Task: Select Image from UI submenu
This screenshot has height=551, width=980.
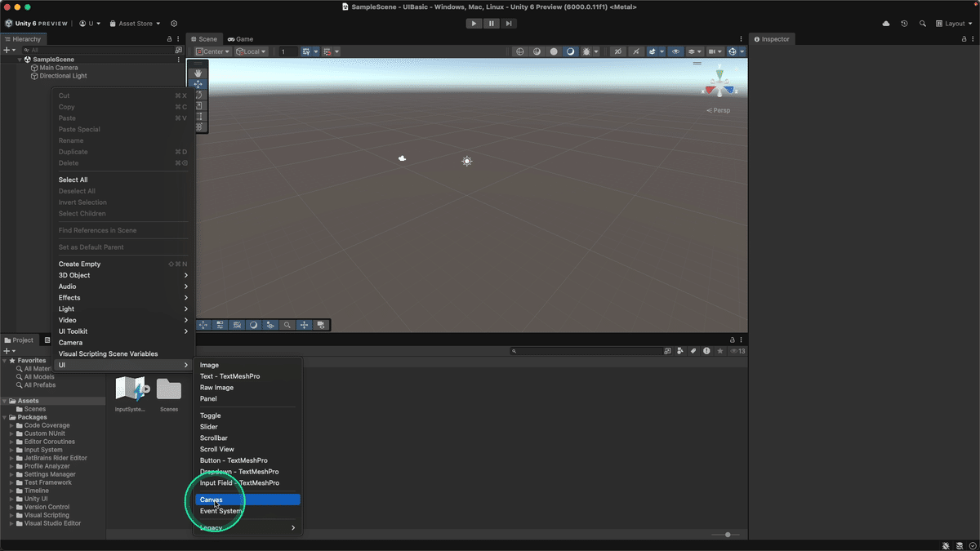Action: point(247,365)
